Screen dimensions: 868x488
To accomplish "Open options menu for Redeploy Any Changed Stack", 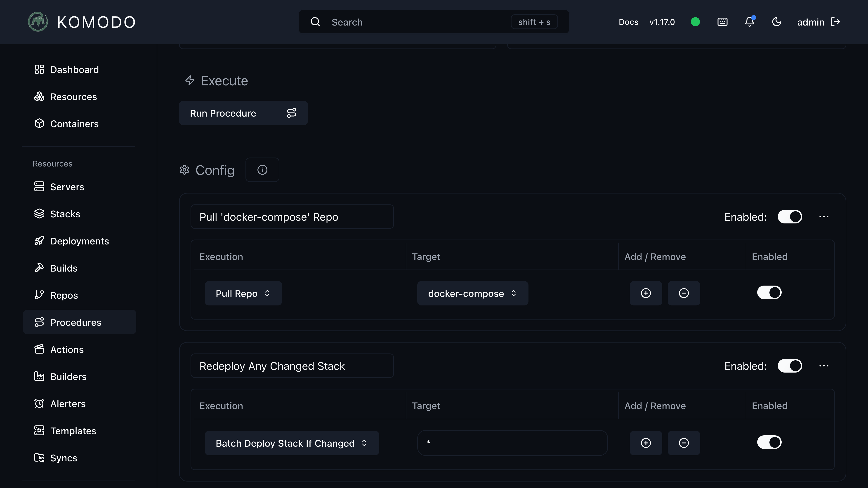I will tap(824, 366).
